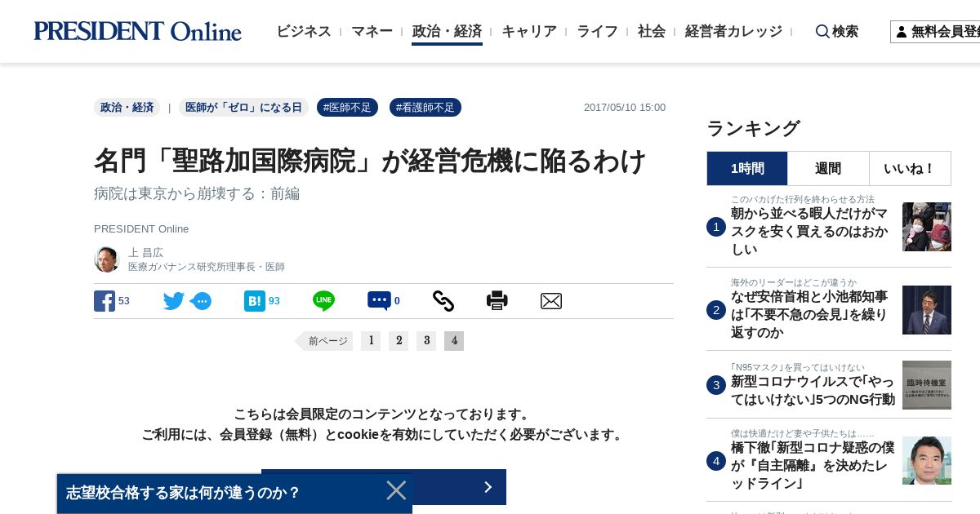This screenshot has height=514, width=980.
Task: Go to article page 3
Action: [426, 341]
